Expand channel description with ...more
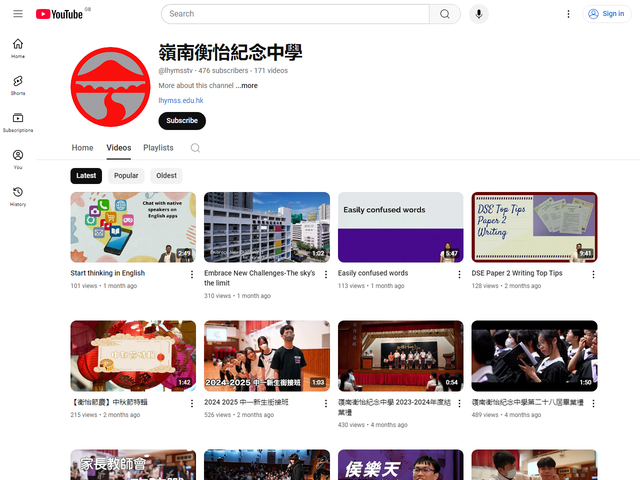The width and height of the screenshot is (640, 480). coord(247,86)
